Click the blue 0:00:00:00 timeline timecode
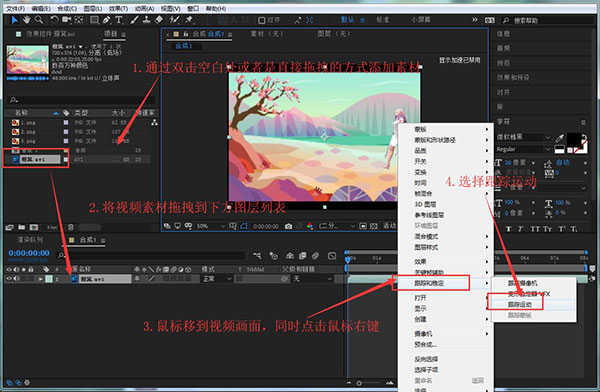 click(x=29, y=253)
